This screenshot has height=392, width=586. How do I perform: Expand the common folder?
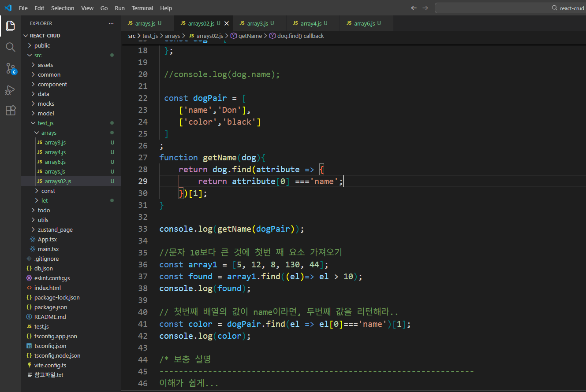[x=33, y=74]
